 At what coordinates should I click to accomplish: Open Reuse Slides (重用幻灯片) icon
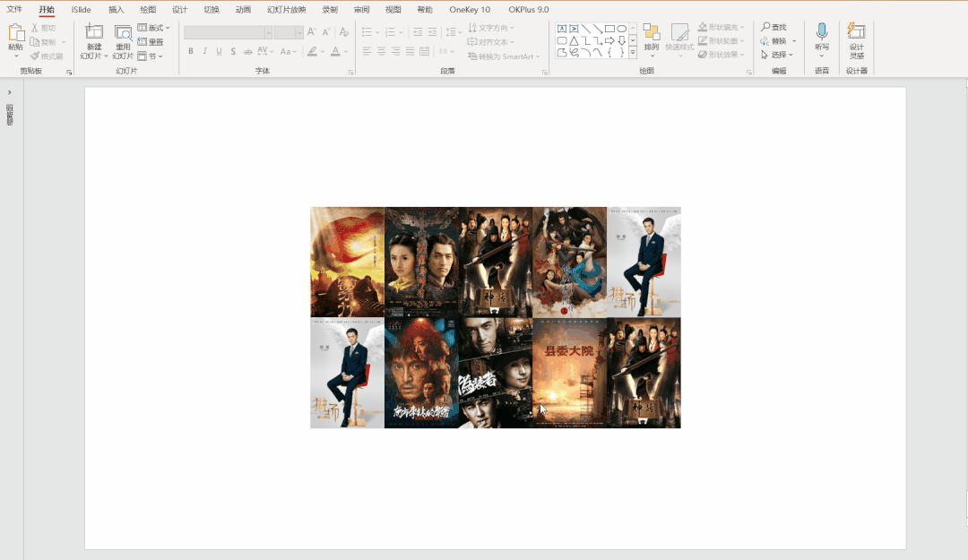pos(123,33)
